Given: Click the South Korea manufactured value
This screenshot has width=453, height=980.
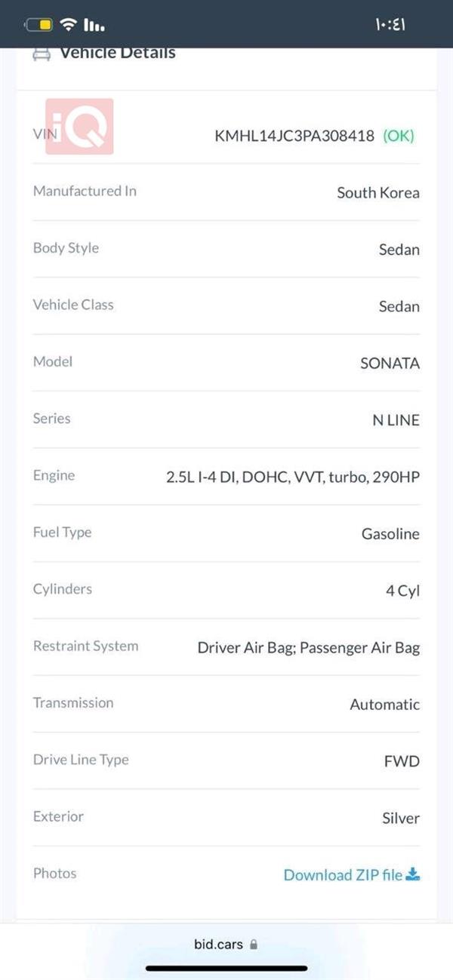Looking at the screenshot, I should [378, 192].
